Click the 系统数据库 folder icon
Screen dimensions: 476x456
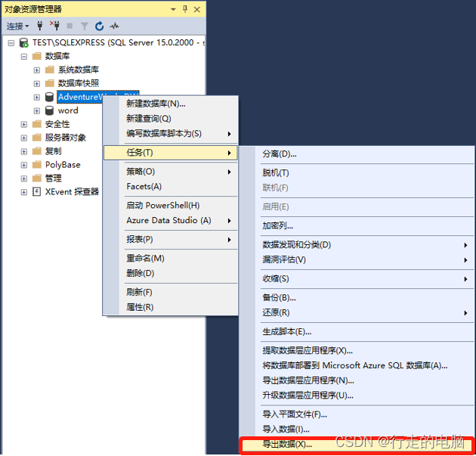50,70
